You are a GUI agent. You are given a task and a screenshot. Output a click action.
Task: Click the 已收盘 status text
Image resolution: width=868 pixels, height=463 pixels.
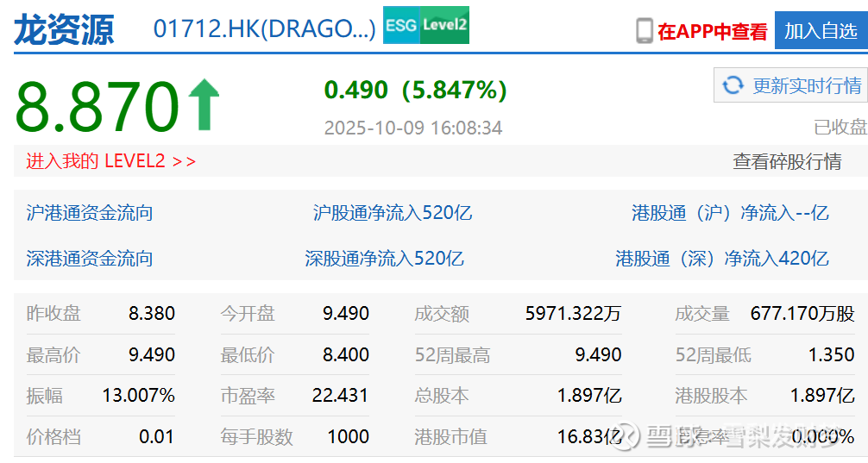(840, 128)
